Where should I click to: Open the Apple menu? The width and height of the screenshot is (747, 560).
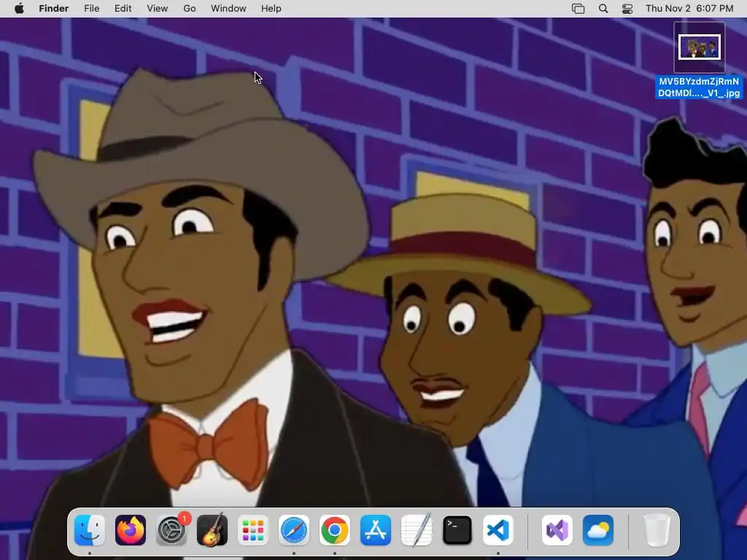pos(19,9)
